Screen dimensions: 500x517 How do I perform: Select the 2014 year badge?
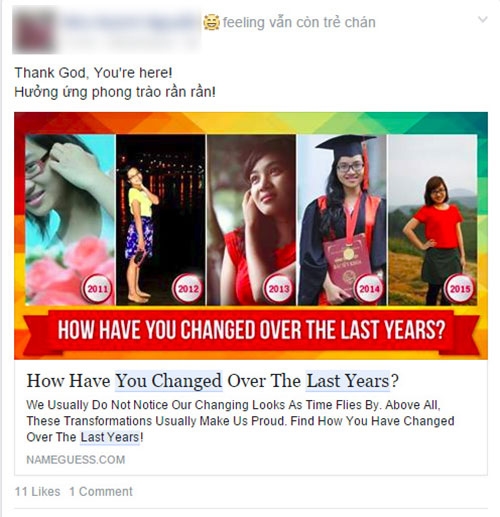coord(369,288)
